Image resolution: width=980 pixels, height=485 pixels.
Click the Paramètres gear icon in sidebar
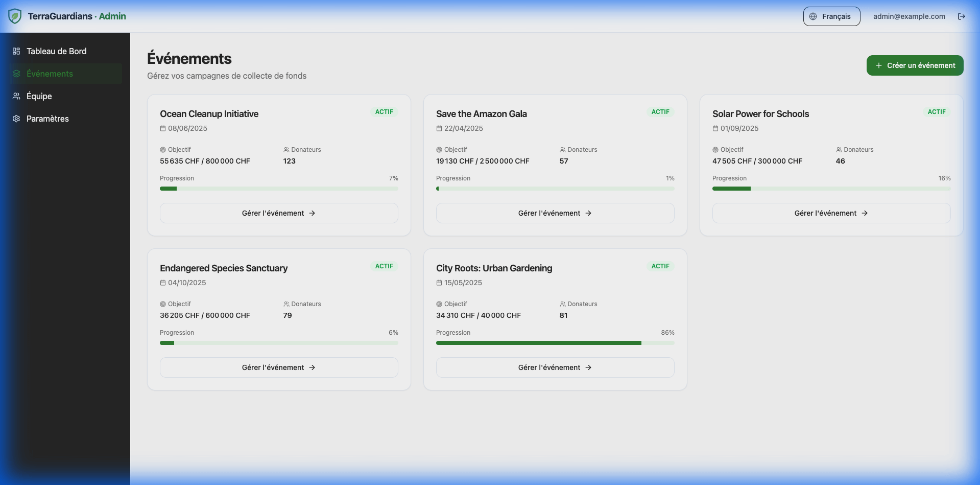(x=16, y=119)
